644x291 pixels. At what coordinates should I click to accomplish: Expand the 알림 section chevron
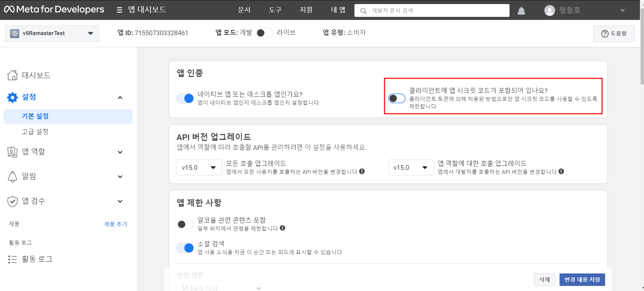pyautogui.click(x=120, y=177)
